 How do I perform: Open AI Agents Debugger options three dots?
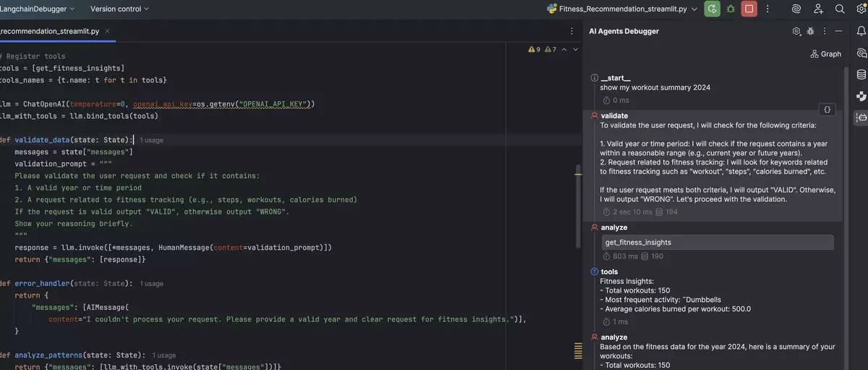[x=825, y=32]
